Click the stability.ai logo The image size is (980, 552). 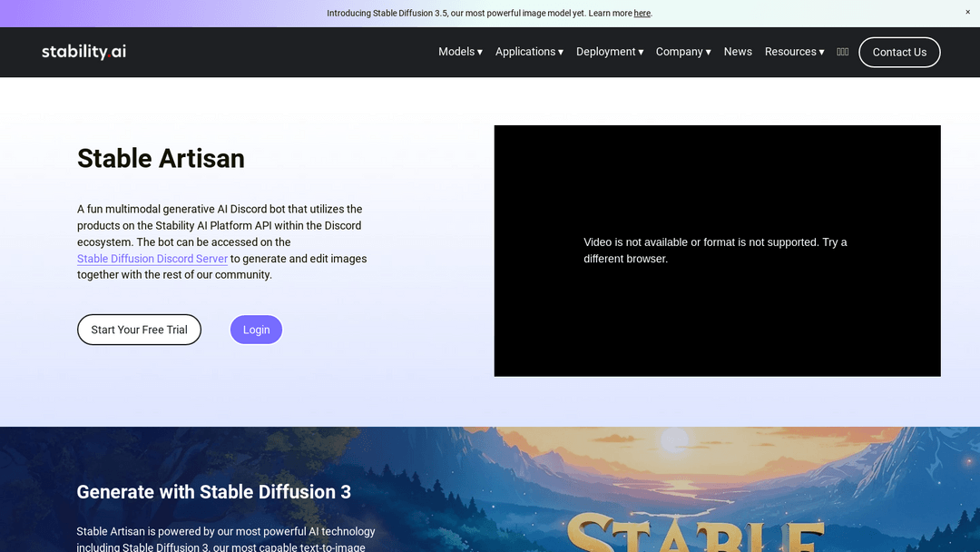click(x=83, y=52)
